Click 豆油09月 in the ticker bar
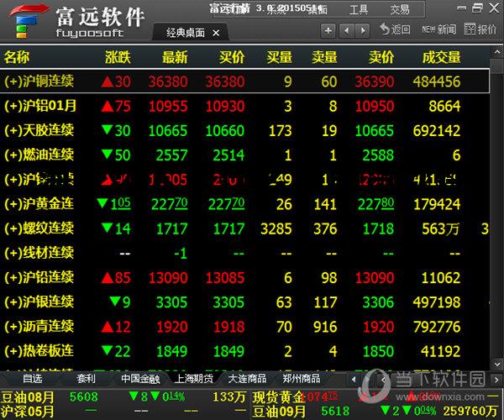The height and width of the screenshot is (420, 504). coord(279,412)
